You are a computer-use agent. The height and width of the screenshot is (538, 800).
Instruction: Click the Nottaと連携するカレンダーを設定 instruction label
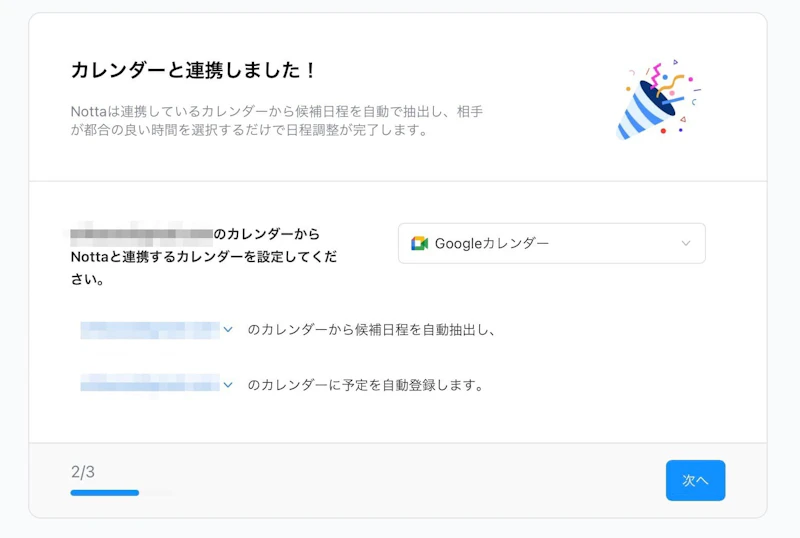tap(203, 257)
